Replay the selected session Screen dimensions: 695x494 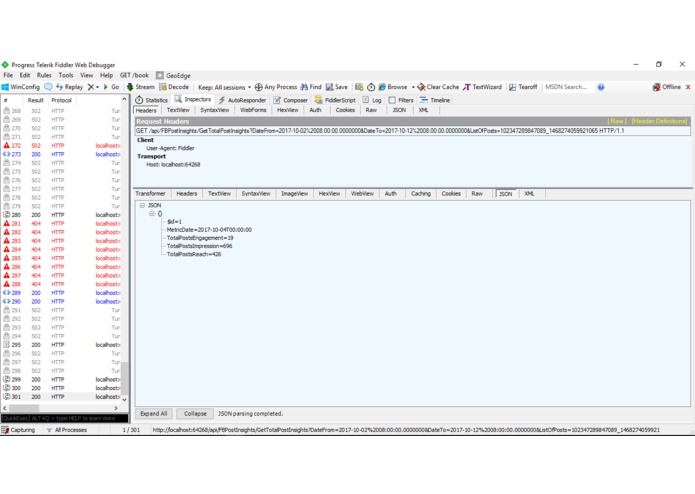(70, 87)
